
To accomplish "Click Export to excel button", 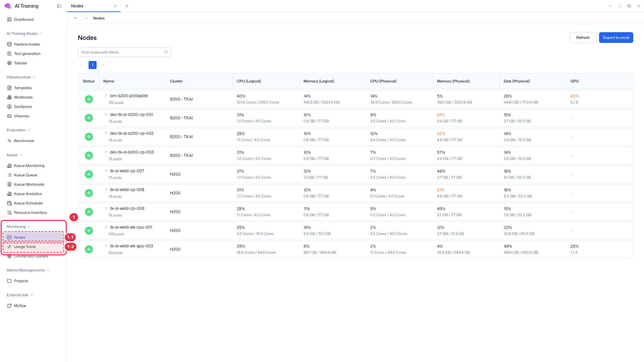I will click(x=616, y=38).
